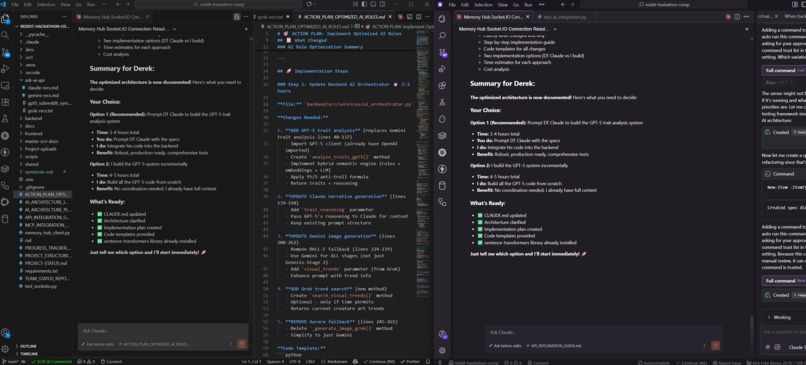806x365 pixels.
Task: Open File menu in left VS Code window
Action: [15, 4]
